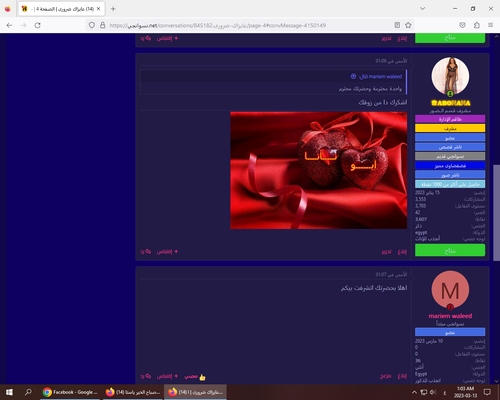500x400 pixels.
Task: Open Windows taskbar search
Action: pos(28,392)
